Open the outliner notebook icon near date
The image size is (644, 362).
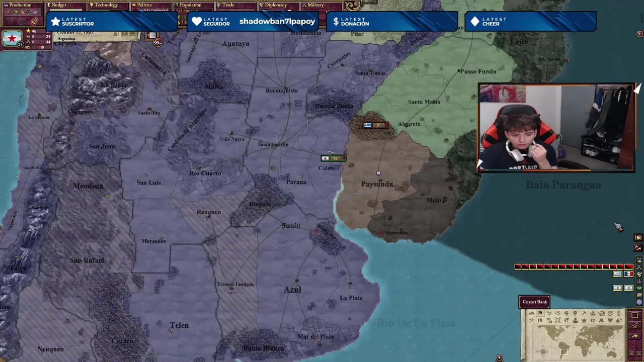pos(152,35)
